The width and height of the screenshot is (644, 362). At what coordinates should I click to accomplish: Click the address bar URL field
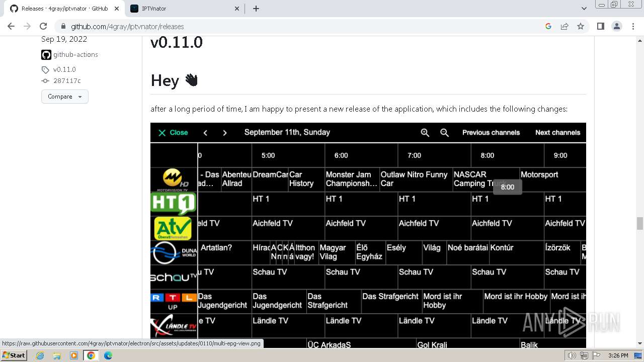(x=302, y=26)
